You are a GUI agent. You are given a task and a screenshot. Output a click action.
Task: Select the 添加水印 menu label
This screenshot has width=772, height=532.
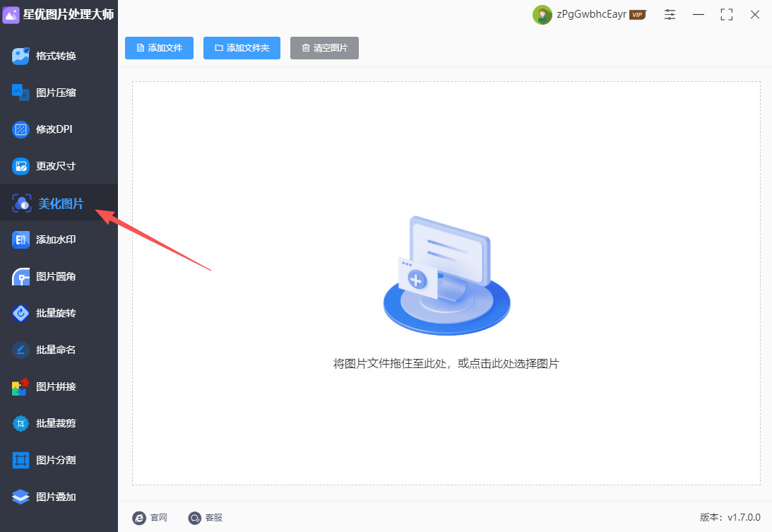pos(56,240)
